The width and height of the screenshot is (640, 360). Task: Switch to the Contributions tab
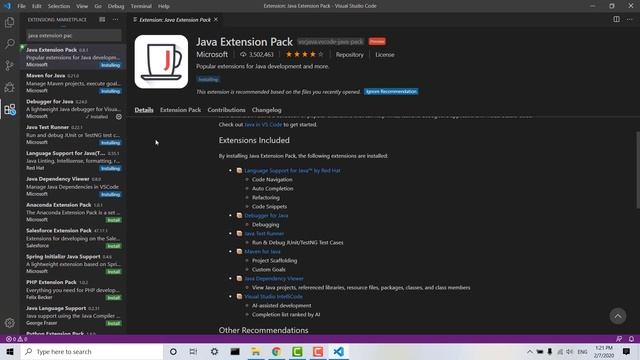[227, 110]
